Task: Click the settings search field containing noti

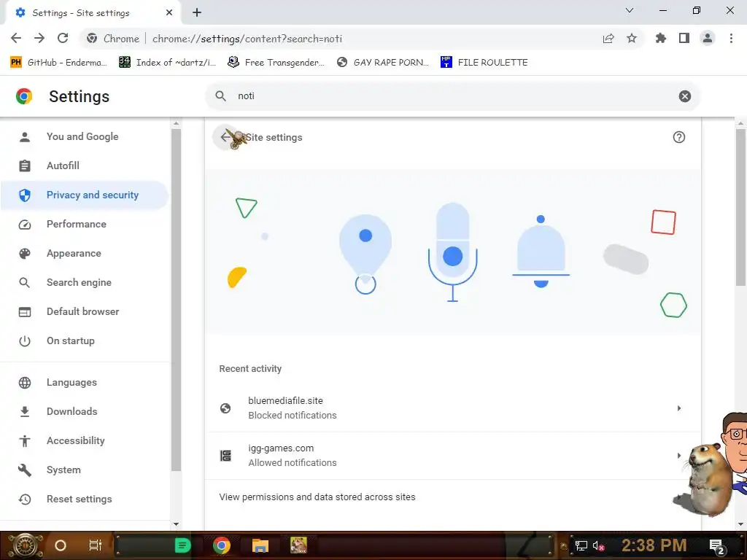Action: (452, 96)
